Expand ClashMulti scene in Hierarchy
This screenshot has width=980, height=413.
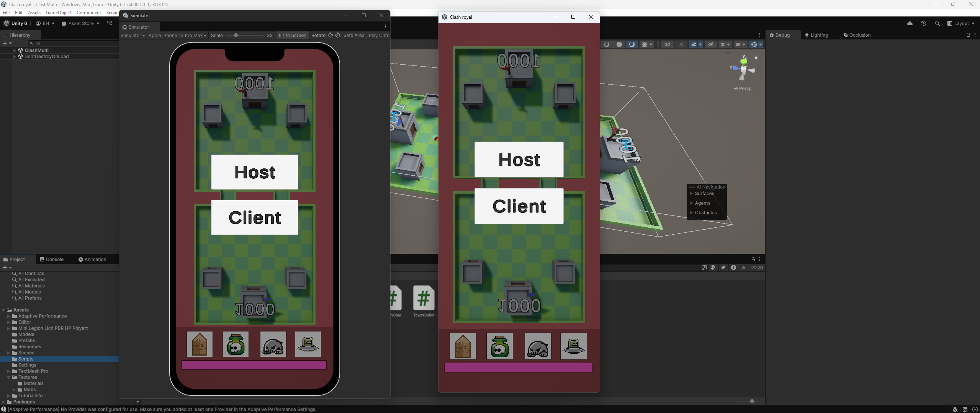pos(15,50)
